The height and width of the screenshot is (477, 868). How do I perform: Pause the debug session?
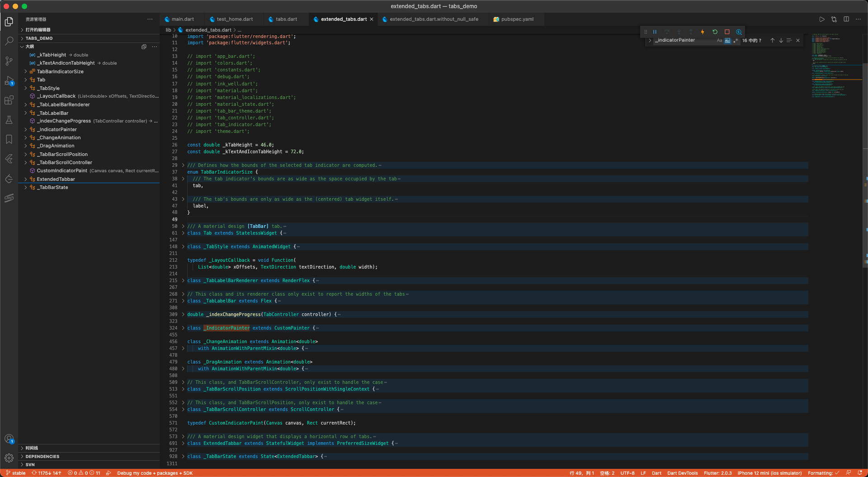click(655, 32)
